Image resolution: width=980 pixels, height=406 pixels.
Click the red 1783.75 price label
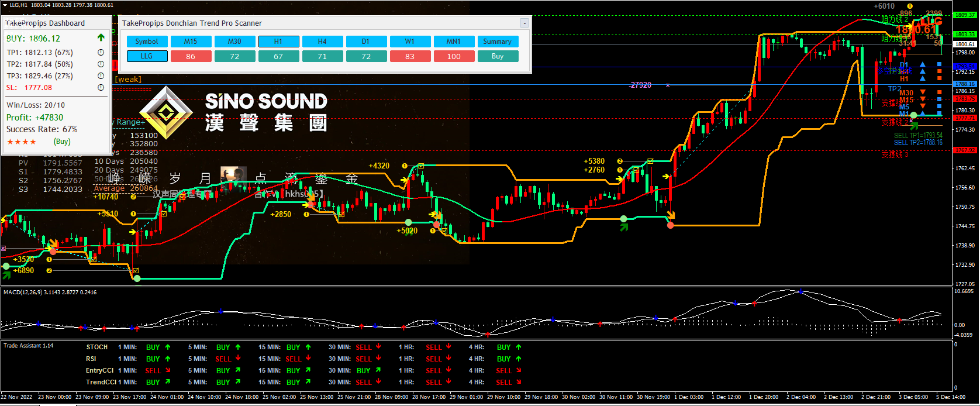(965, 99)
